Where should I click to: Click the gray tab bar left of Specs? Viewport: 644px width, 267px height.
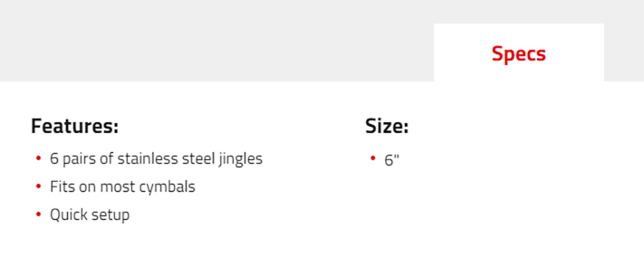click(217, 41)
